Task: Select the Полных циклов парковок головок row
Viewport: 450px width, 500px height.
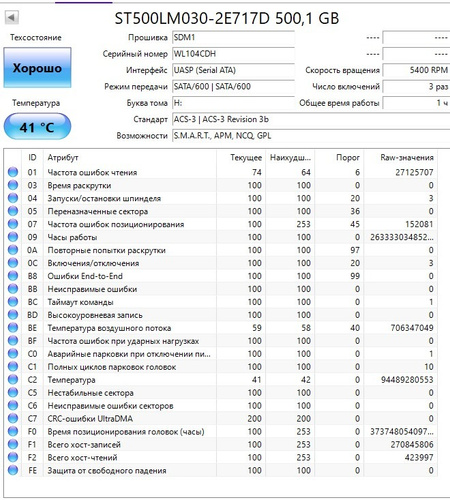Action: tap(221, 367)
